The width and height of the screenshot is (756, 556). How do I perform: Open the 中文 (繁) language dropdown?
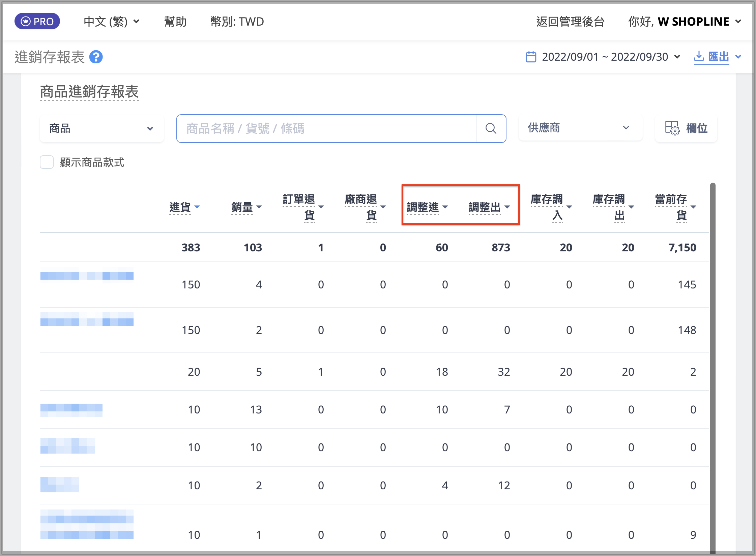pyautogui.click(x=111, y=22)
